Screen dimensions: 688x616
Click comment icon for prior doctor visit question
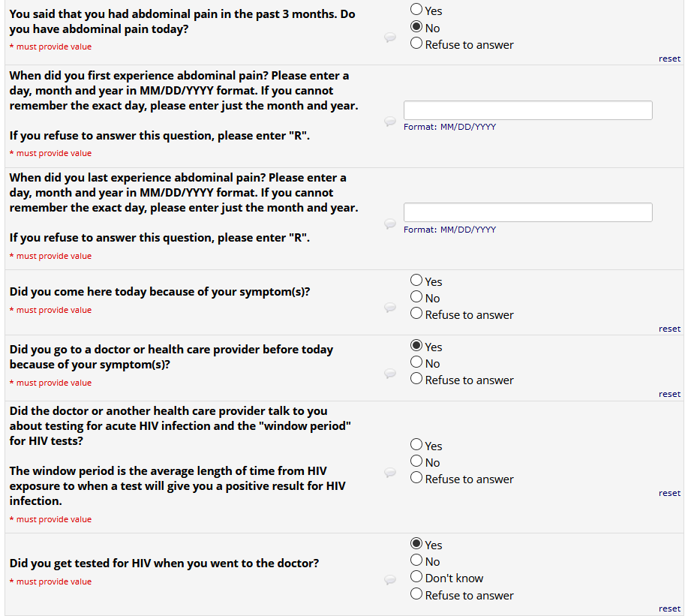[390, 373]
